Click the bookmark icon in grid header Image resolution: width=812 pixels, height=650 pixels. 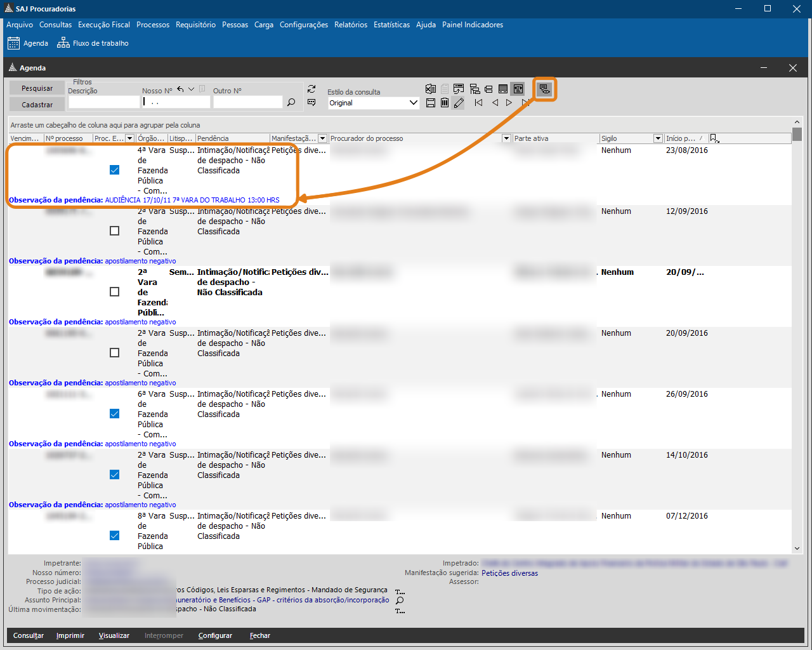click(714, 138)
